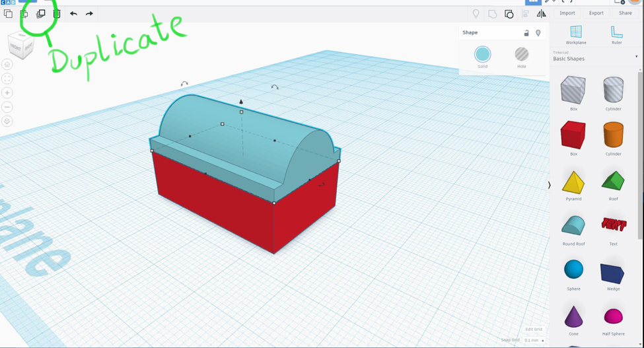Select the Ruler tool
This screenshot has height=348, width=644.
coord(616,34)
